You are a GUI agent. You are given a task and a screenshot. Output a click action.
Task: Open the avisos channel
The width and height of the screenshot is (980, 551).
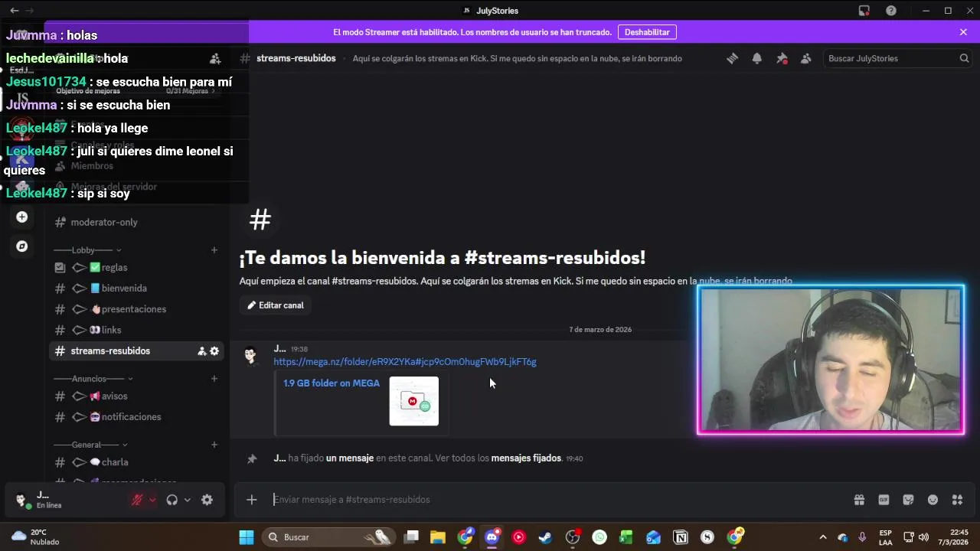tap(136, 396)
